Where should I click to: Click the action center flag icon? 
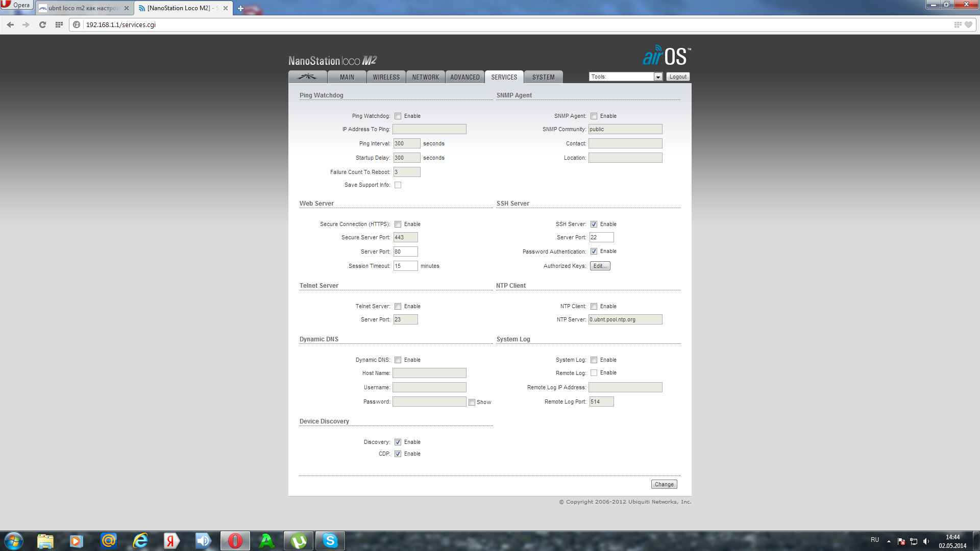coord(901,541)
